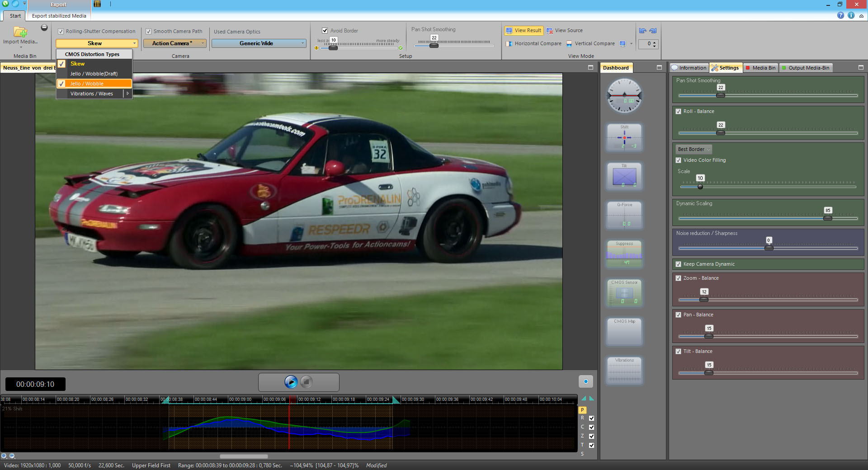Play the video preview
This screenshot has height=470, width=868.
pyautogui.click(x=291, y=382)
